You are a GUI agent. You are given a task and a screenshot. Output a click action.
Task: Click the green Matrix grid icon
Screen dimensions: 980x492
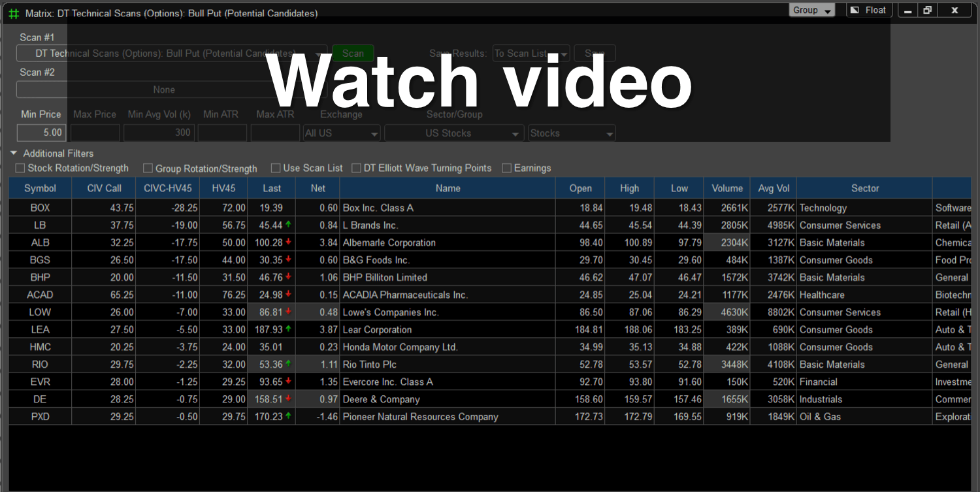[x=14, y=13]
